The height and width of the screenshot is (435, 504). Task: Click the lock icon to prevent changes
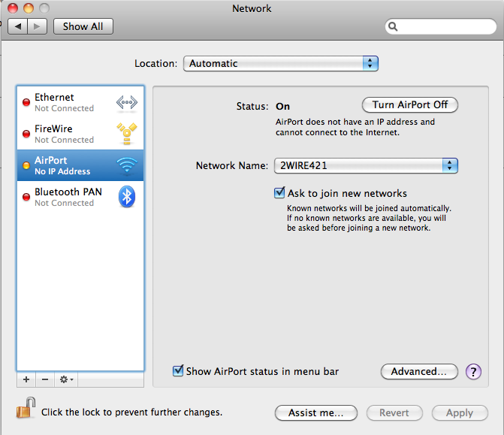tap(26, 408)
